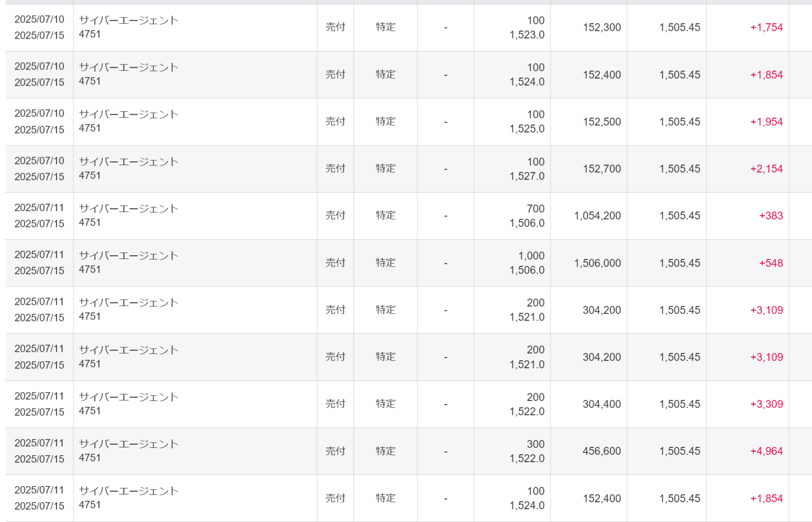Click the +383 profit value
Screen dimensions: 812x522
(771, 216)
